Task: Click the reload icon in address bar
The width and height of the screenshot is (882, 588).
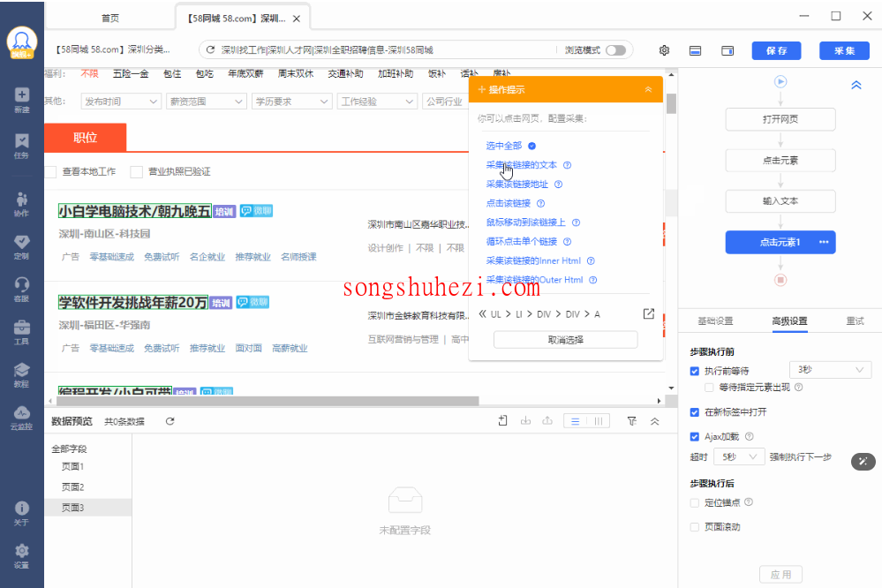Action: pyautogui.click(x=210, y=49)
